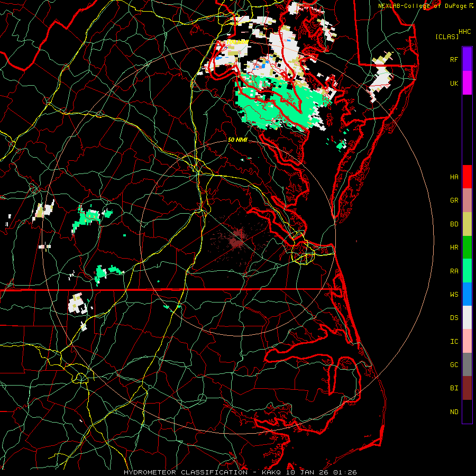Click the 100 NMI range ring label
476x476 pixels.
[237, 42]
